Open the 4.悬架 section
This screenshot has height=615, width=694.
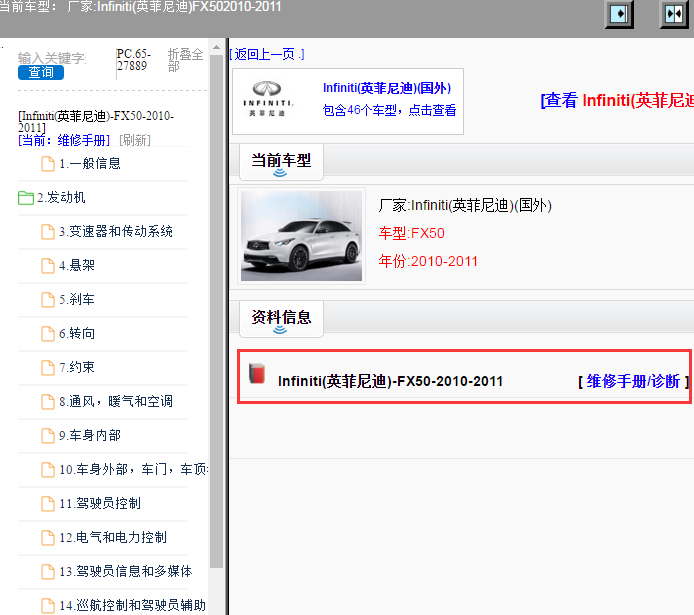pyautogui.click(x=77, y=265)
